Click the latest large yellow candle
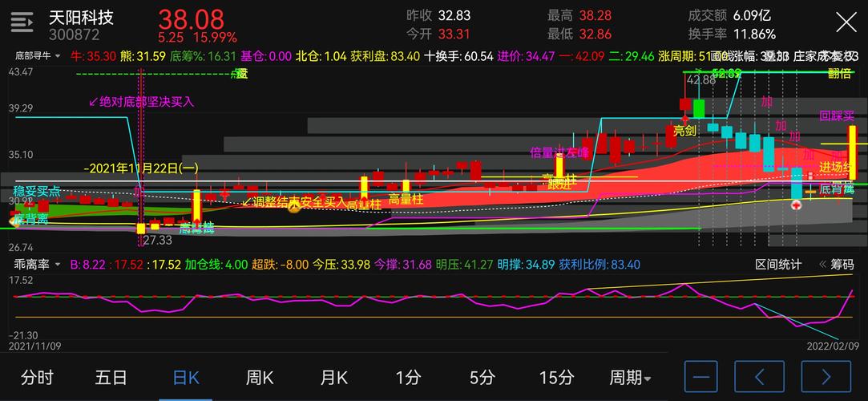 pyautogui.click(x=853, y=153)
